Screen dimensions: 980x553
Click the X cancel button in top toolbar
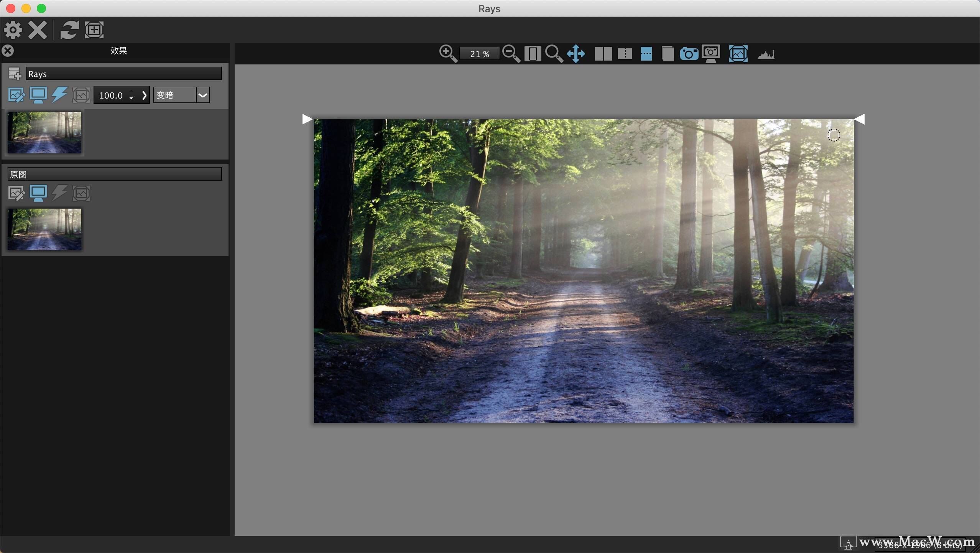coord(38,30)
